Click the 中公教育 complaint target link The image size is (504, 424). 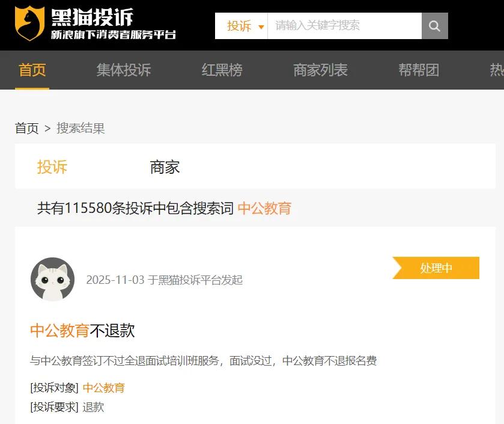[104, 388]
